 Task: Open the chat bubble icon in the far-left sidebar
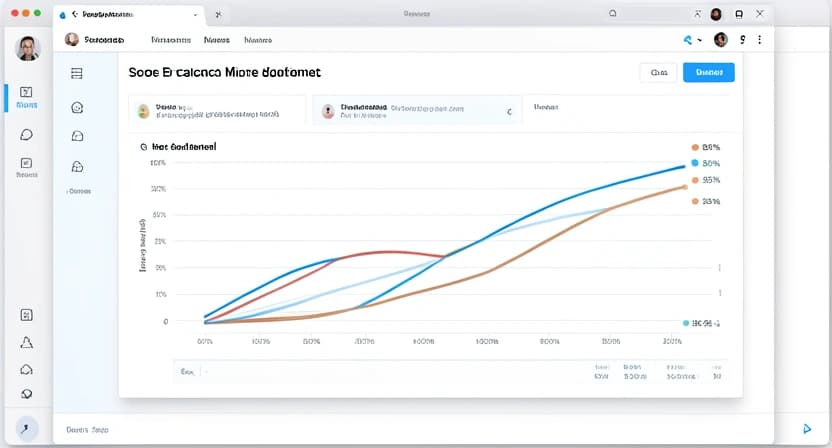pyautogui.click(x=27, y=135)
